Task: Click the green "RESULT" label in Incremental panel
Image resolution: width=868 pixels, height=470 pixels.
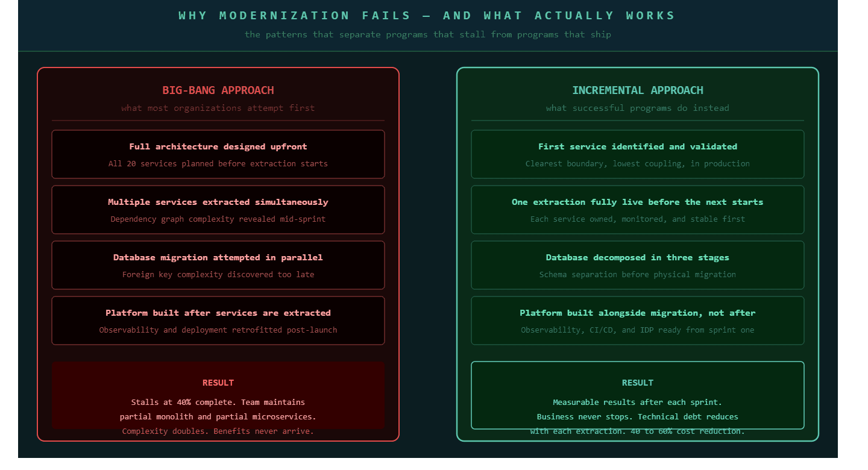Action: pyautogui.click(x=638, y=383)
